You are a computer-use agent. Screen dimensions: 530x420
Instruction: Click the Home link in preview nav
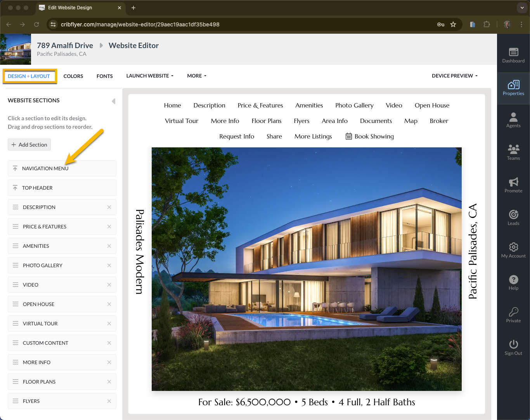pyautogui.click(x=172, y=105)
